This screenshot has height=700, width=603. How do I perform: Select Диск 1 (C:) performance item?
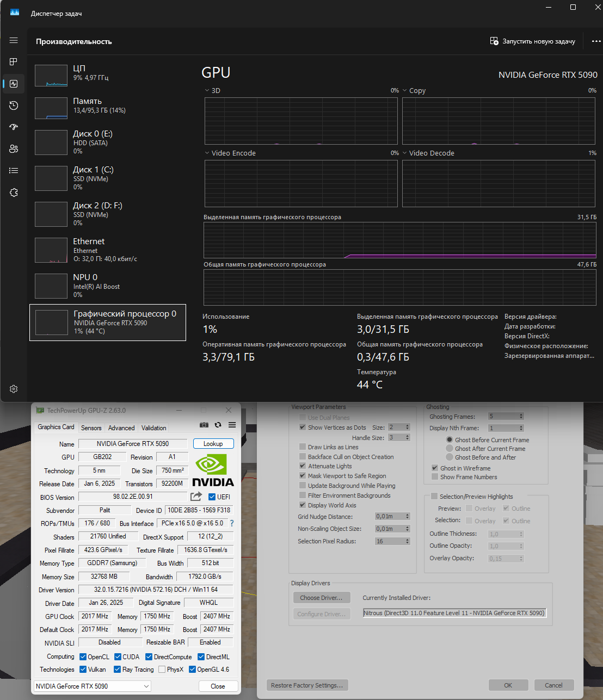[108, 178]
